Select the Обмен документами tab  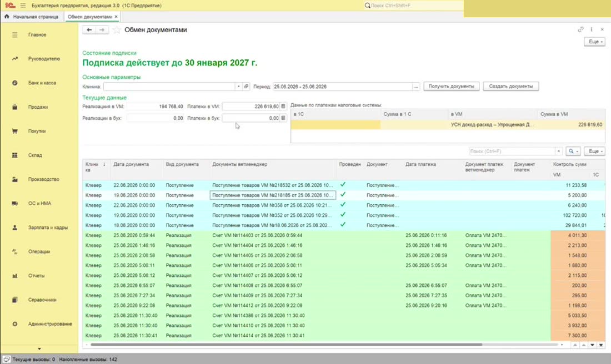click(89, 17)
